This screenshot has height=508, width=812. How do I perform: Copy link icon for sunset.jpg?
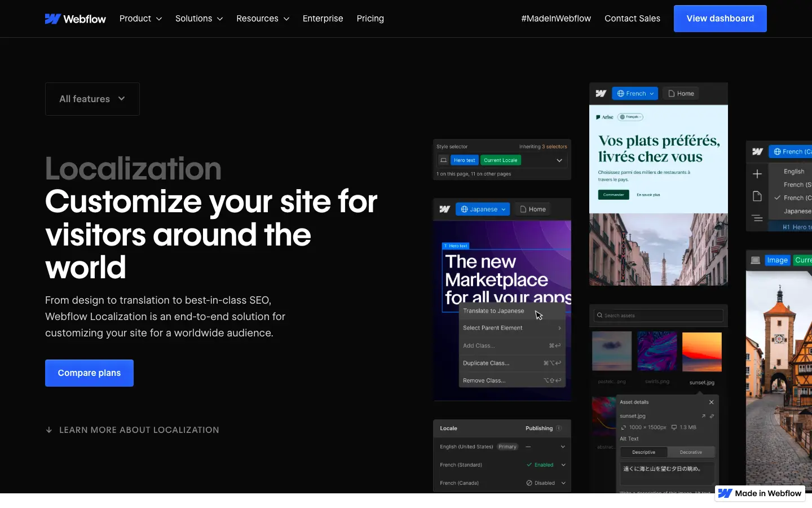712,416
